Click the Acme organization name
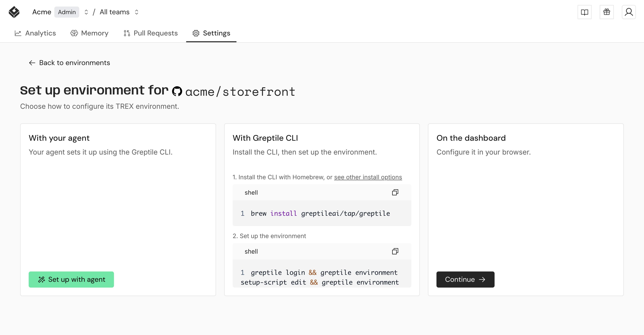Screen dimensions: 644x335 point(42,12)
